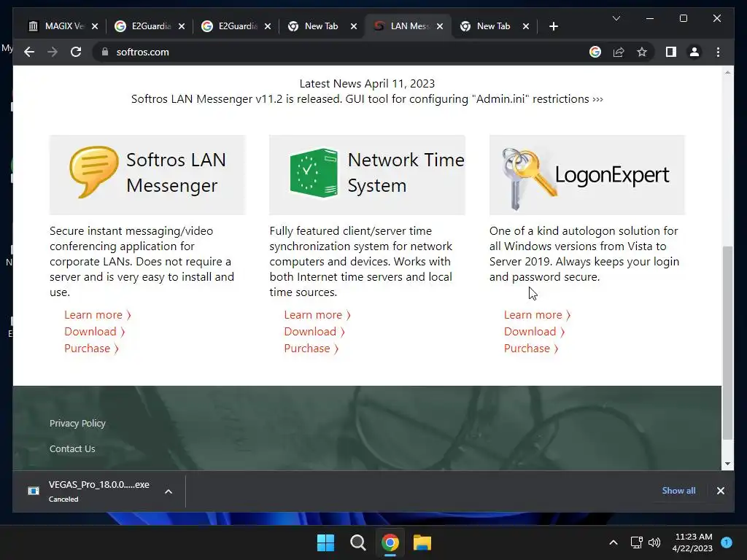
Task: Learn more about Softros LAN Messenger
Action: [98, 315]
